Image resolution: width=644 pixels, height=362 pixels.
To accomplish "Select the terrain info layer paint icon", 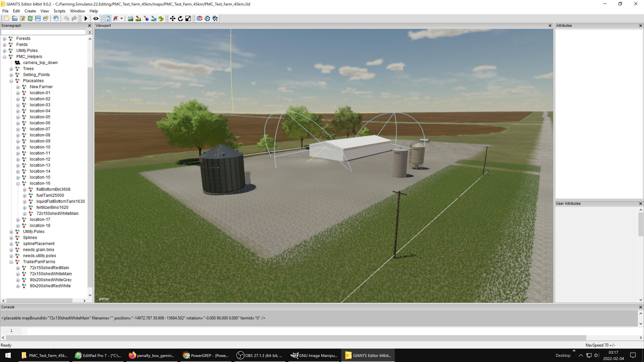I will pos(154,18).
